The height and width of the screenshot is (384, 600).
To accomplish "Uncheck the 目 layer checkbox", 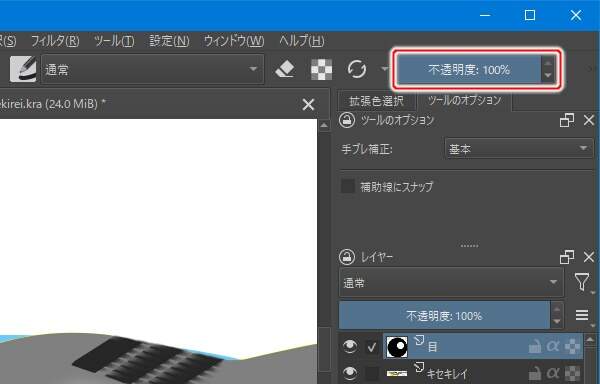I will tap(372, 347).
